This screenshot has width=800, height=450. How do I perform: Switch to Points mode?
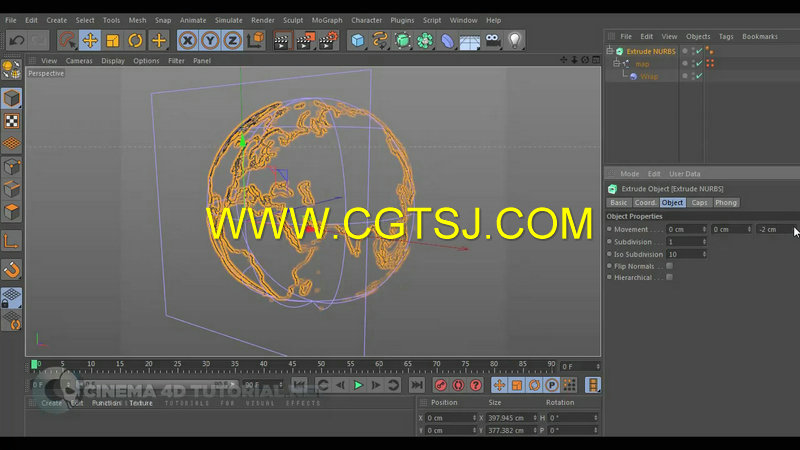(x=12, y=166)
